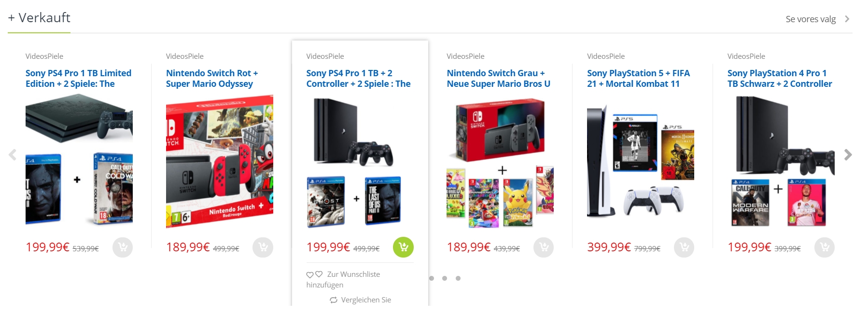Click the compare arrows icon
This screenshot has height=314, width=868.
334,300
